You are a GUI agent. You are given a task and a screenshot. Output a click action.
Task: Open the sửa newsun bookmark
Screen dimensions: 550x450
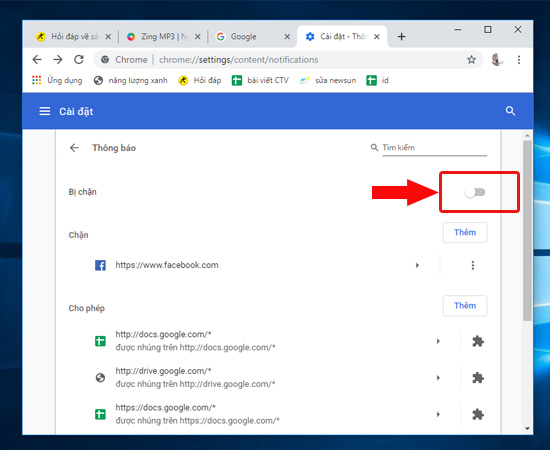click(328, 80)
